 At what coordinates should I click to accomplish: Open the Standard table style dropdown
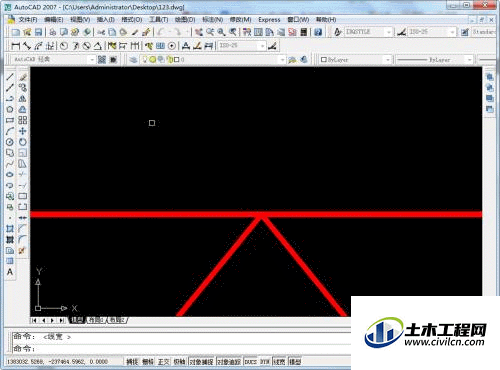pyautogui.click(x=483, y=32)
